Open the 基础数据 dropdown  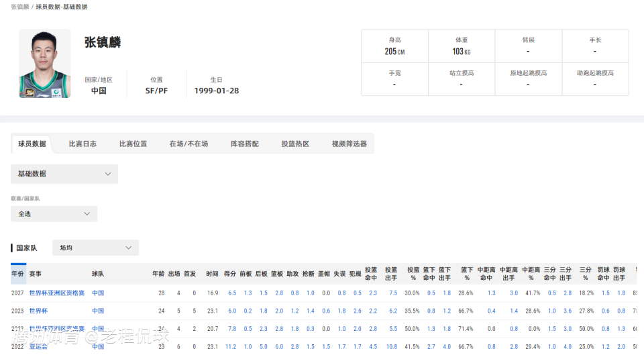[64, 174]
